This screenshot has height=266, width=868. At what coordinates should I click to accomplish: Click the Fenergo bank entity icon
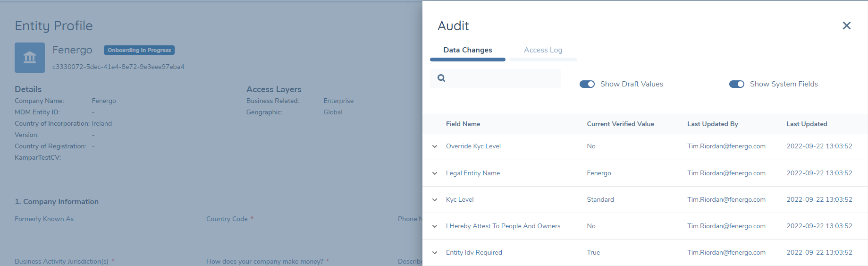(30, 58)
